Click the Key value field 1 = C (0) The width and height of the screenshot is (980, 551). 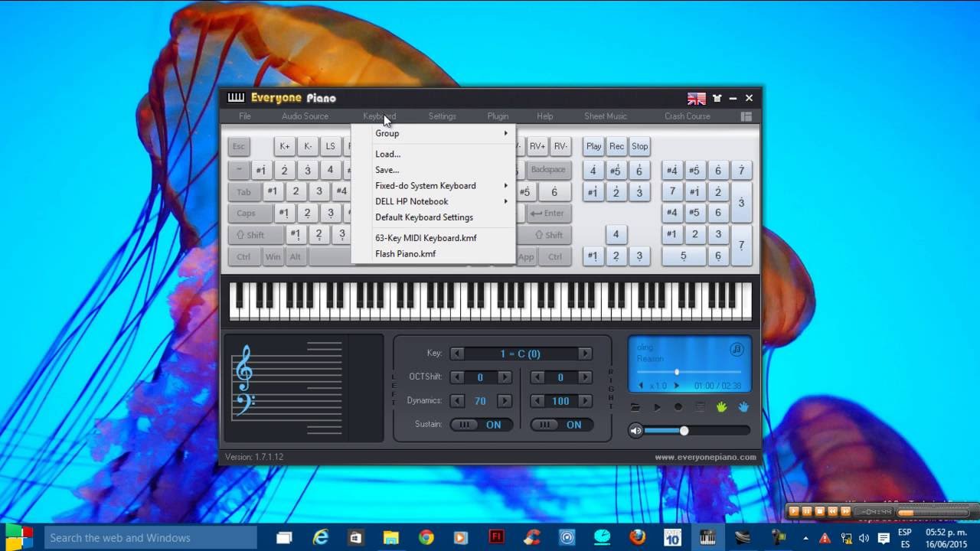521,354
